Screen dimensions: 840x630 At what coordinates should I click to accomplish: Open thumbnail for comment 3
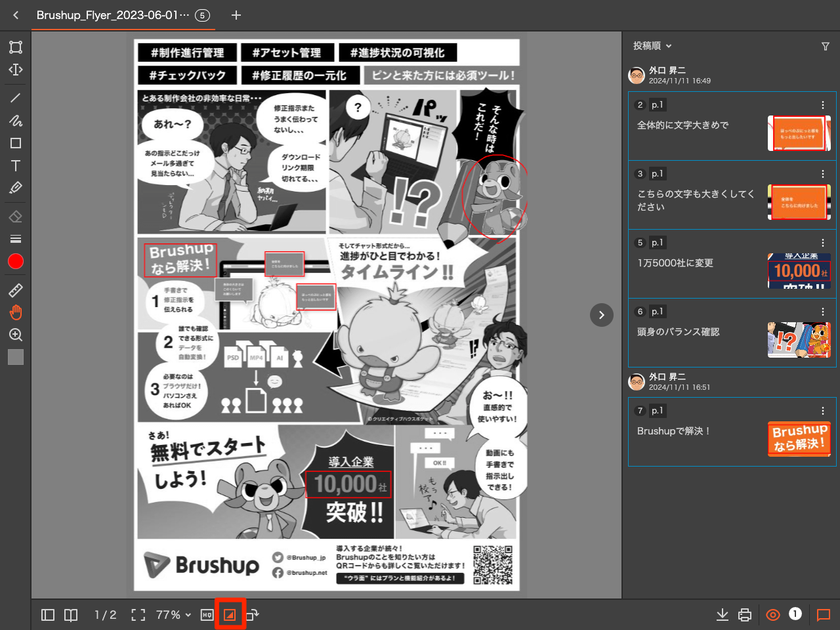point(799,202)
